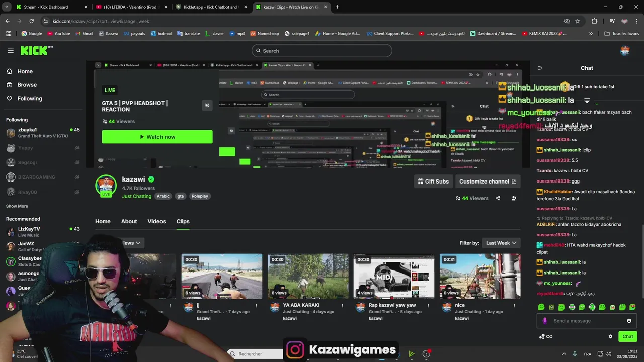
Task: Open the channel Videos tab
Action: [x=156, y=221]
